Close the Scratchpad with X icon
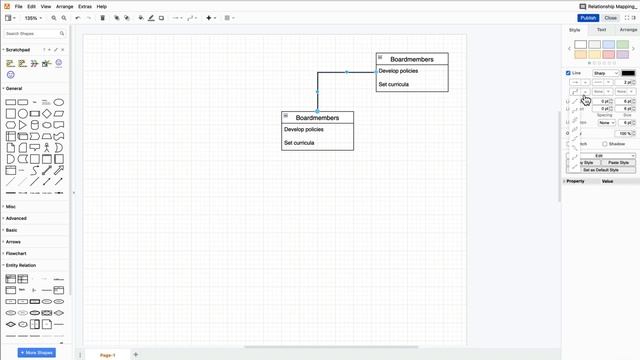The height and width of the screenshot is (360, 640). click(x=62, y=50)
